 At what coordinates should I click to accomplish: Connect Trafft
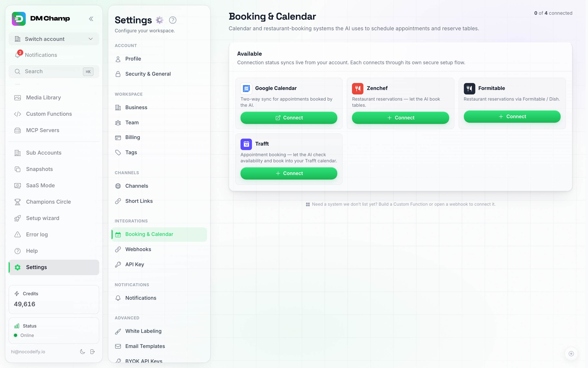click(289, 173)
